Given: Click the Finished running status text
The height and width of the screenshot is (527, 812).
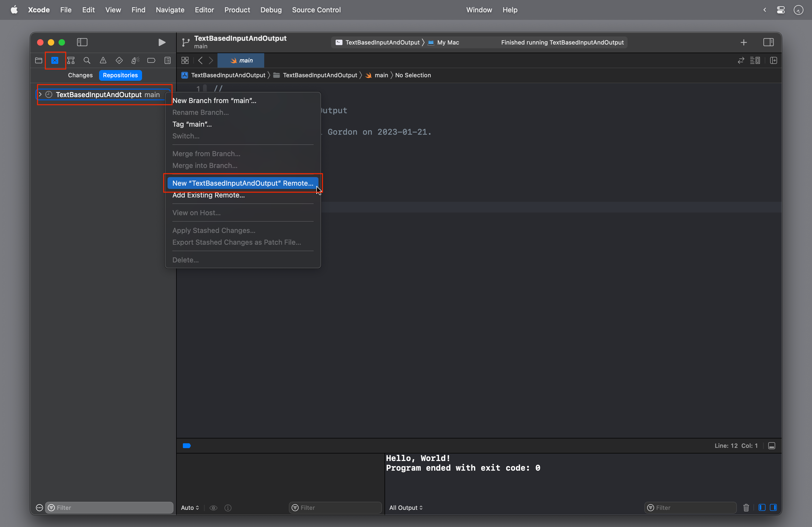Looking at the screenshot, I should point(562,42).
